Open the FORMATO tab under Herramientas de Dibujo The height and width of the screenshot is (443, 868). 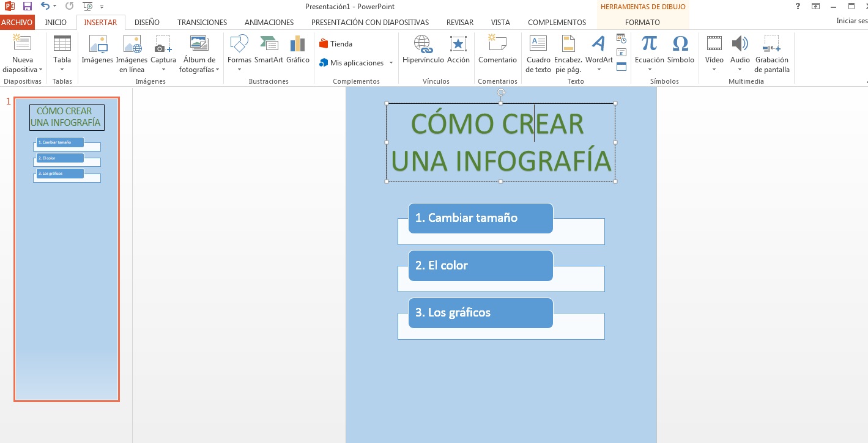(x=642, y=22)
